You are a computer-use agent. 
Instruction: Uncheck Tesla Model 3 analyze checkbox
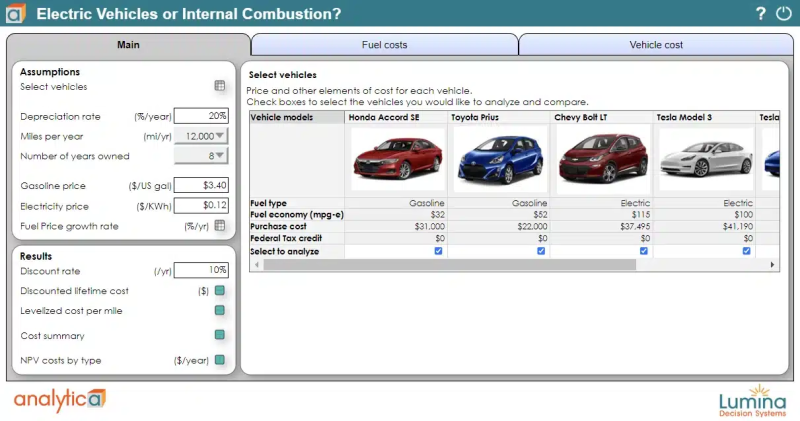coord(746,251)
